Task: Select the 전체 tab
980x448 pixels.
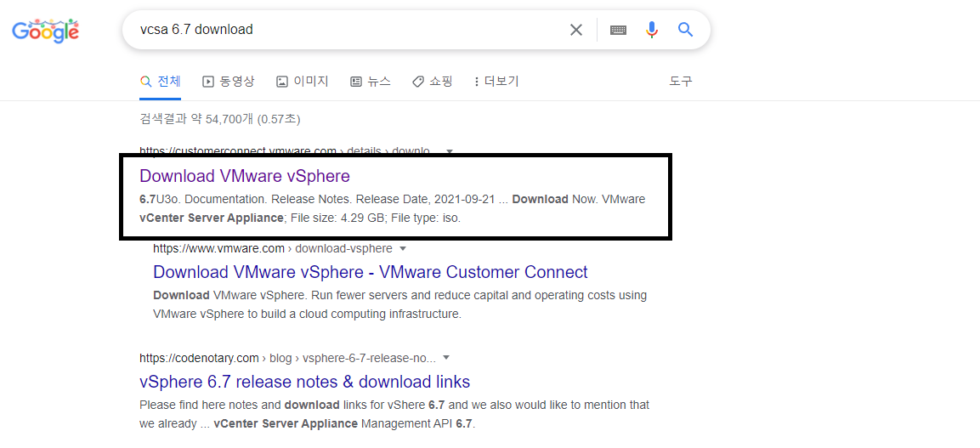Action: (161, 82)
